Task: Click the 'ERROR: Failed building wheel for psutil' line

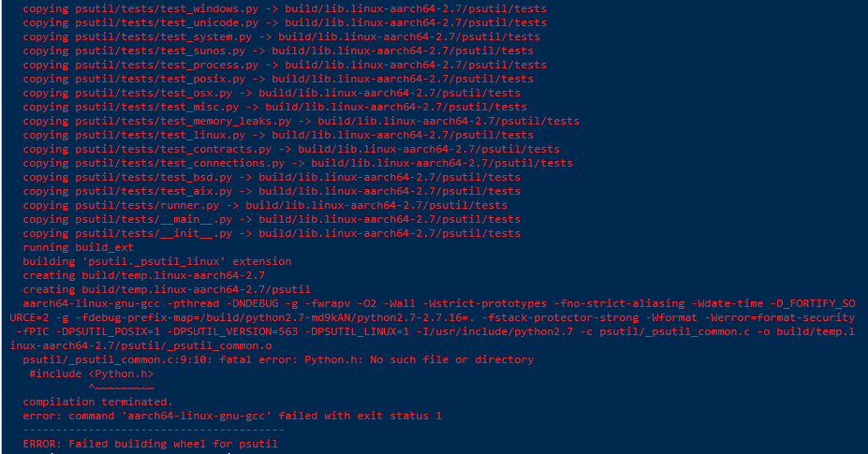Action: click(x=150, y=444)
